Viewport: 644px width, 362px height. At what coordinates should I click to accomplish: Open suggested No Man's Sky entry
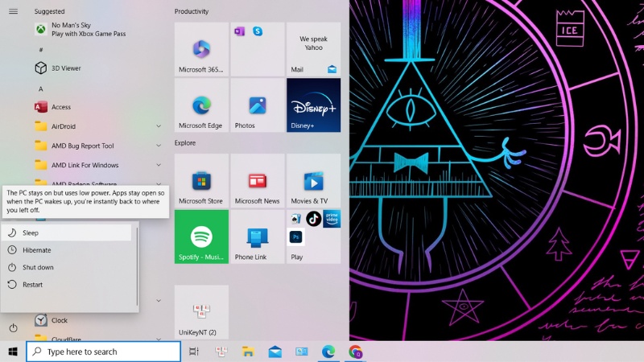(x=97, y=30)
